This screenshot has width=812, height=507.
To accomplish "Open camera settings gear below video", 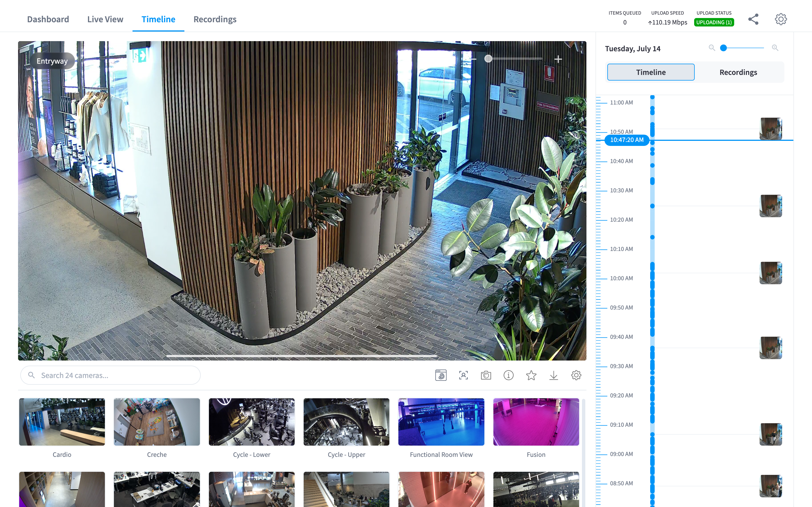I will point(576,375).
